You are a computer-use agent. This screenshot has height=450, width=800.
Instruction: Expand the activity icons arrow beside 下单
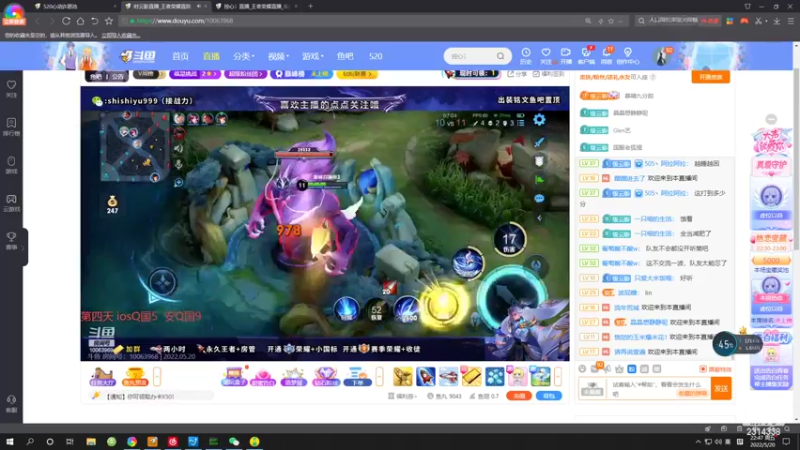point(379,377)
